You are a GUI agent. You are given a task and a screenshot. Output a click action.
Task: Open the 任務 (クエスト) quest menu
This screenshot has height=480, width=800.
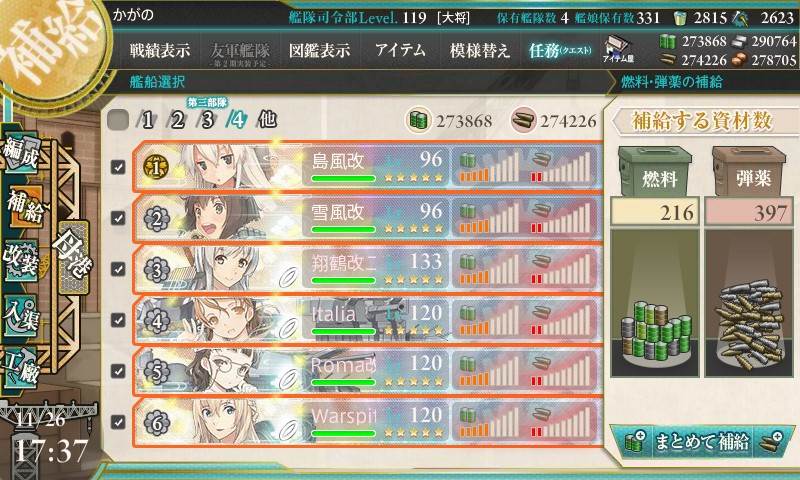[560, 50]
